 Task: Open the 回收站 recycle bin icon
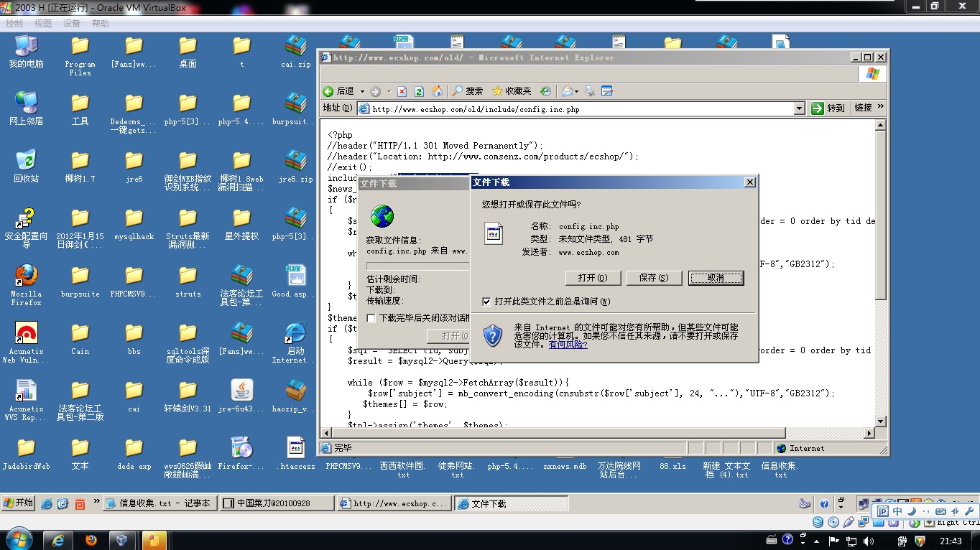point(27,166)
